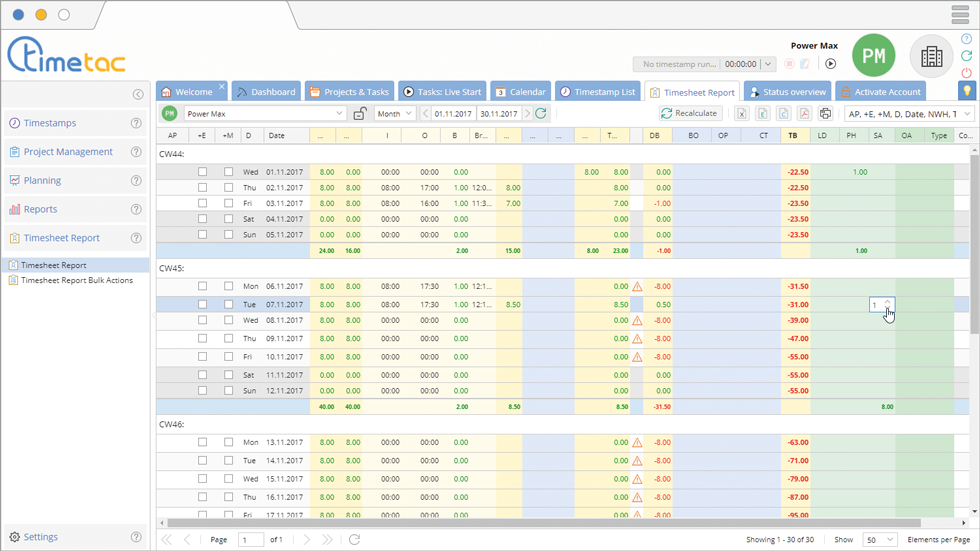
Task: Enable the +E checkbox for 13.11.2017
Action: pyautogui.click(x=202, y=442)
